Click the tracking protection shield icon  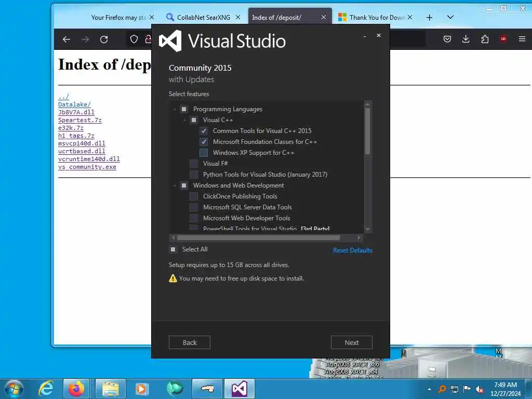coord(134,39)
